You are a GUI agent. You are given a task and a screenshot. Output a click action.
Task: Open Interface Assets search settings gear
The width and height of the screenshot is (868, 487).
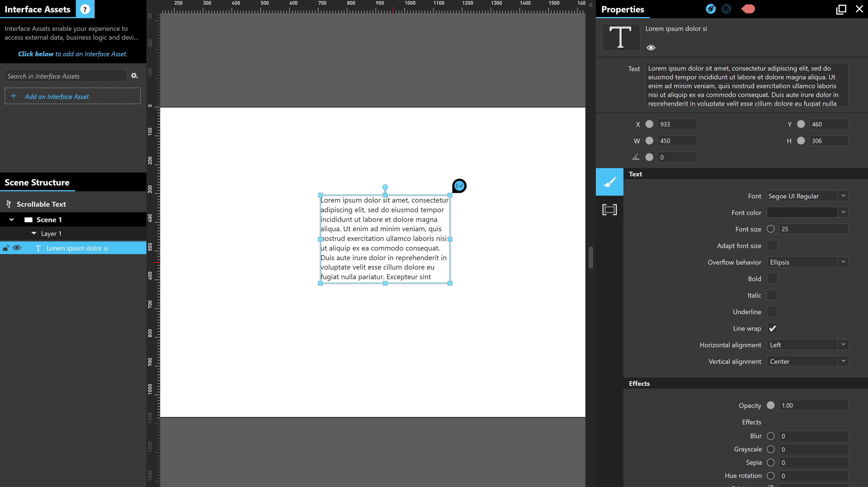pyautogui.click(x=134, y=76)
